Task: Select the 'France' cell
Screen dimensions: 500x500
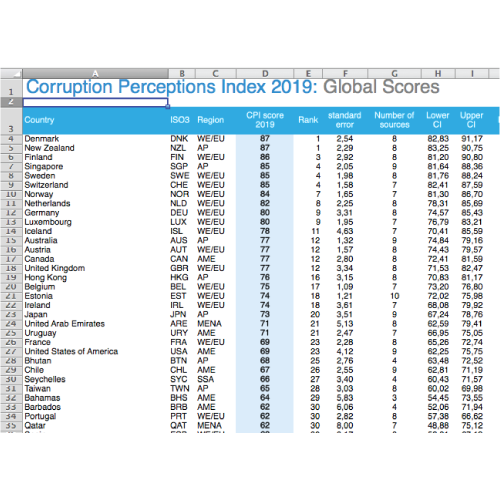Action: (95, 342)
